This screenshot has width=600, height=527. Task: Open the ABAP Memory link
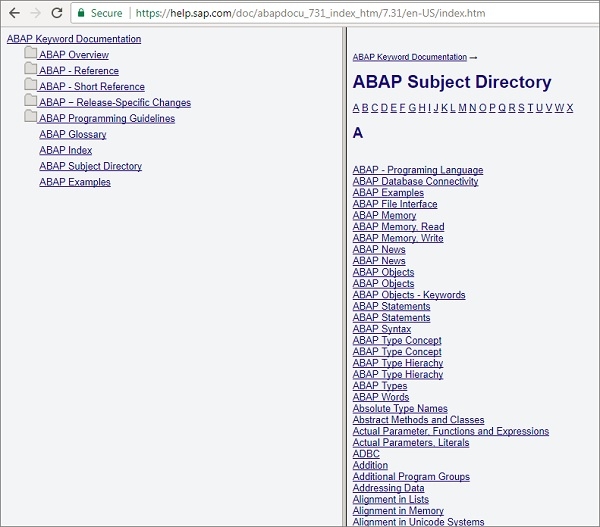pos(384,215)
